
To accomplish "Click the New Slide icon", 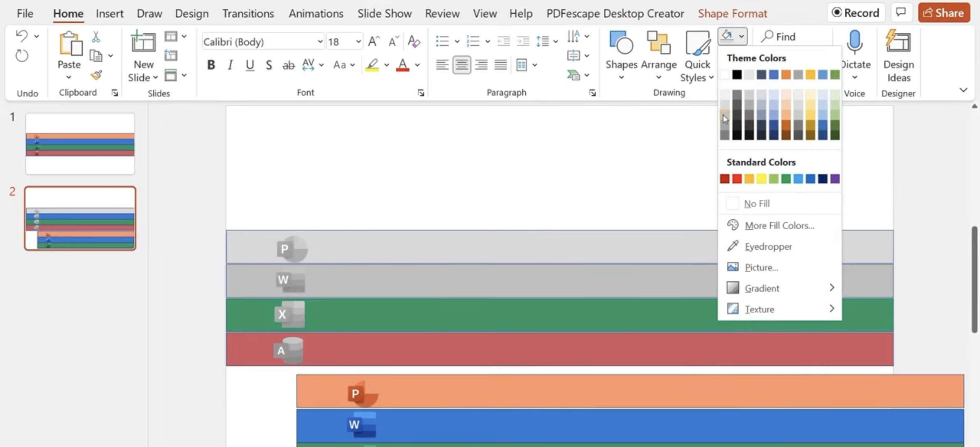I will click(x=143, y=42).
